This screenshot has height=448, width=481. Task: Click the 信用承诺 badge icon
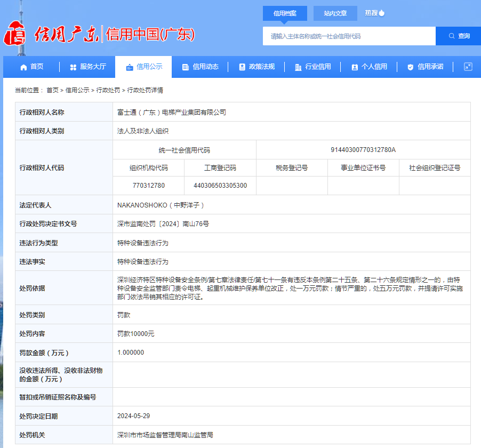pos(410,67)
